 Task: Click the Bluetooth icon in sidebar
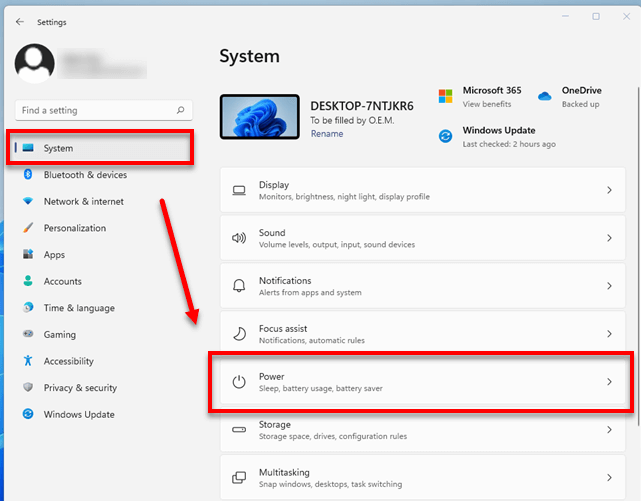click(x=28, y=174)
